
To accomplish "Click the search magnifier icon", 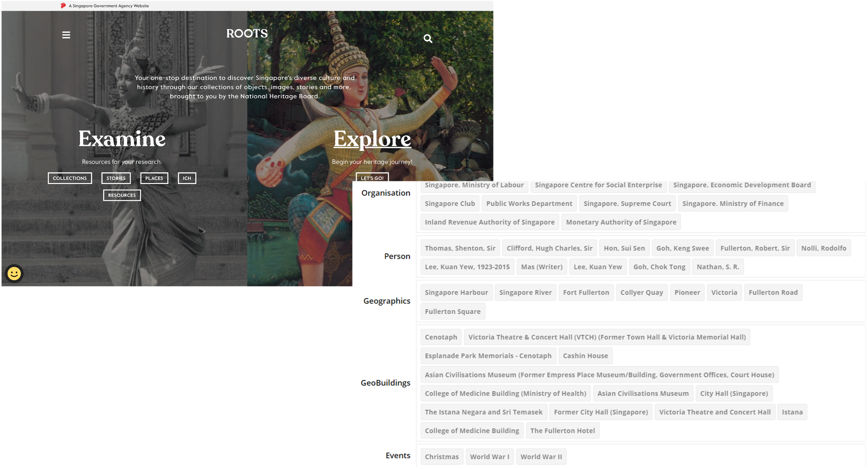I will point(428,39).
